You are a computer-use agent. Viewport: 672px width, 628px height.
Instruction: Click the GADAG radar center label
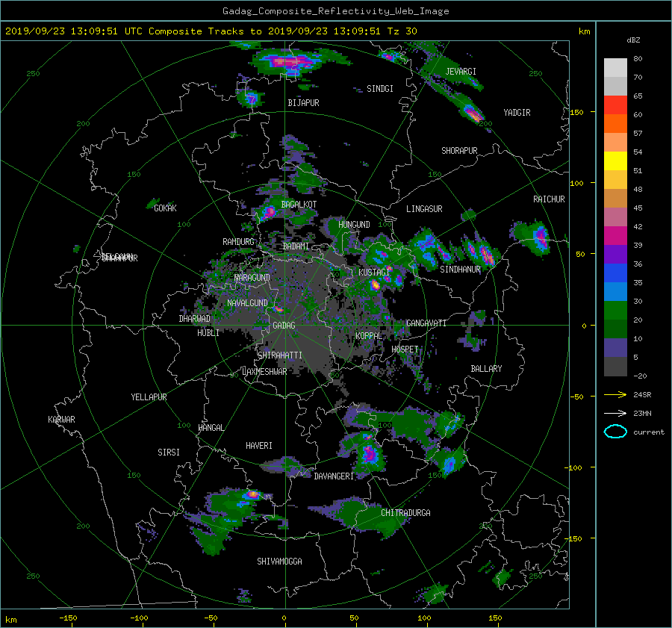[x=284, y=326]
